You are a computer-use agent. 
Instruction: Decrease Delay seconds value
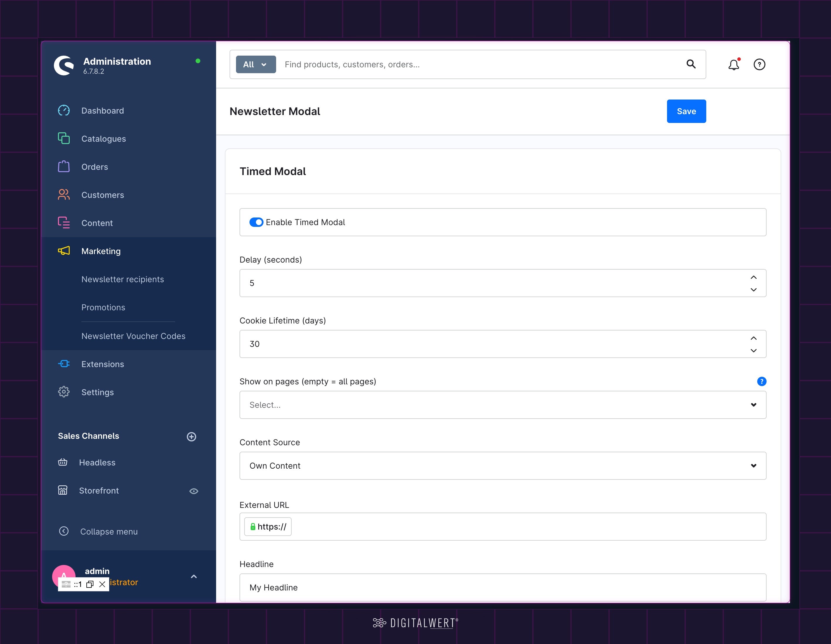753,290
